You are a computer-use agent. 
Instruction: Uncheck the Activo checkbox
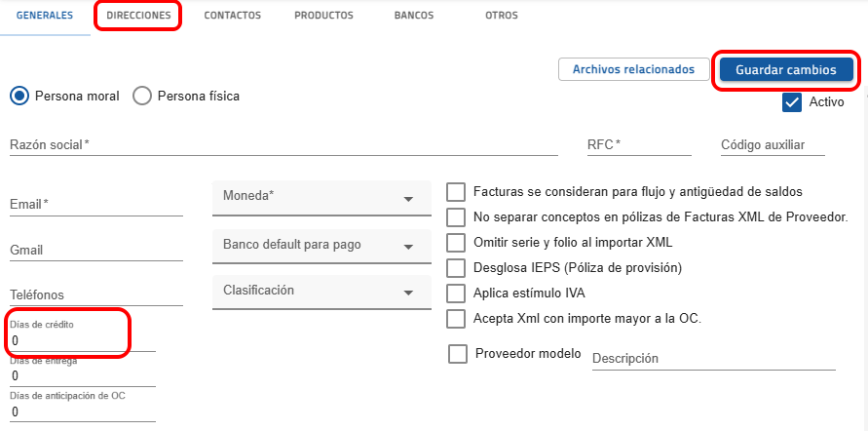[x=792, y=102]
